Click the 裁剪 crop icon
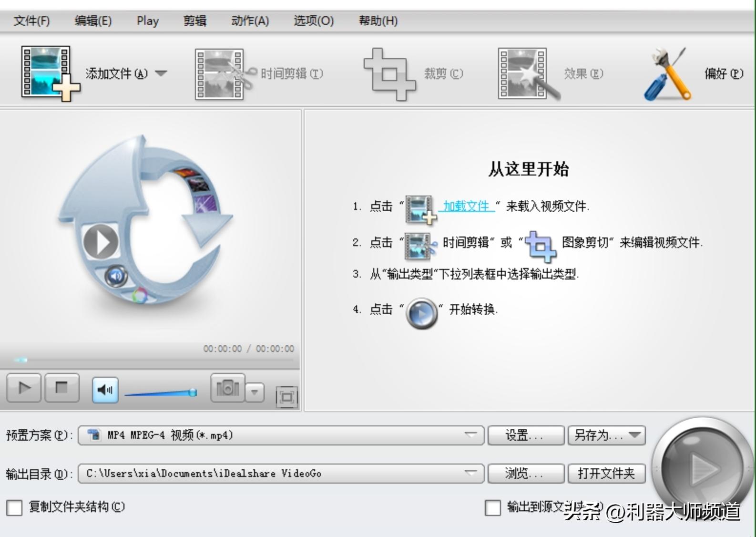This screenshot has width=756, height=537. click(389, 74)
